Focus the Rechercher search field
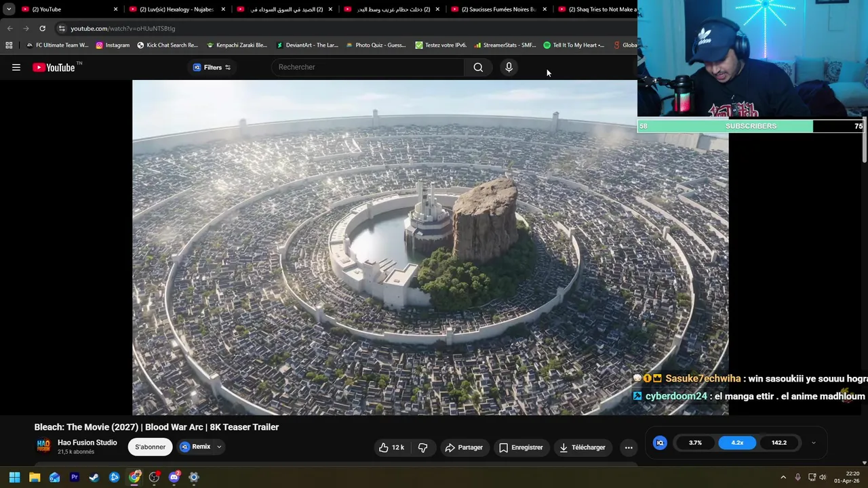Screen dimensions: 868x488 (369, 67)
